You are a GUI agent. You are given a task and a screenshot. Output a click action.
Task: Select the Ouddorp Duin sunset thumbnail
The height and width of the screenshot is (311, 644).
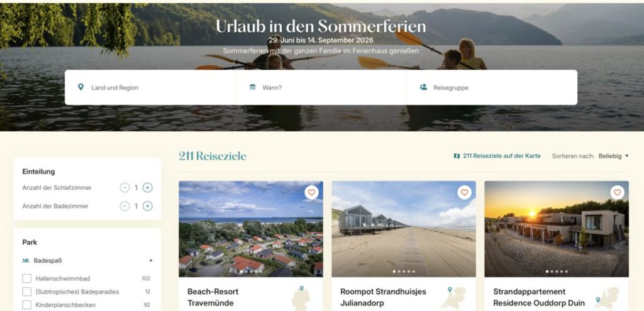[557, 229]
